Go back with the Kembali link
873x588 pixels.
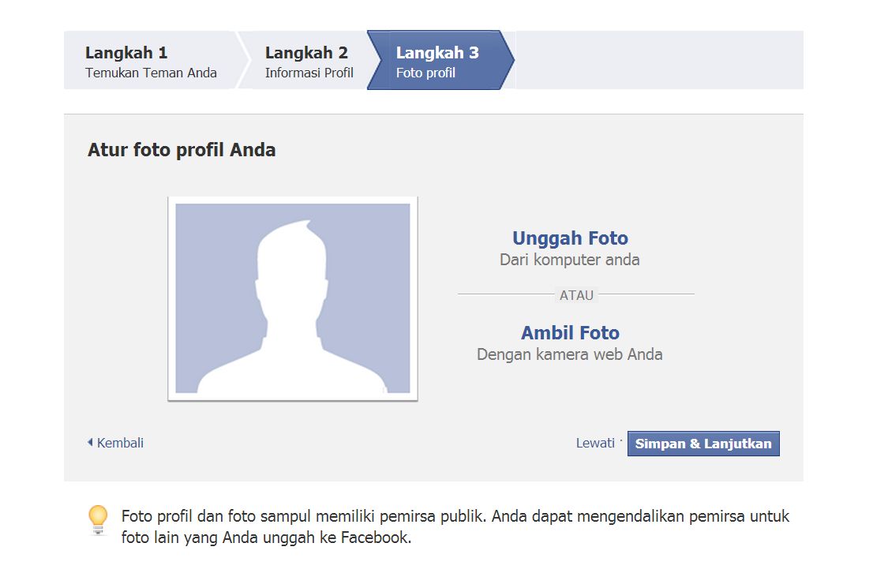click(116, 444)
